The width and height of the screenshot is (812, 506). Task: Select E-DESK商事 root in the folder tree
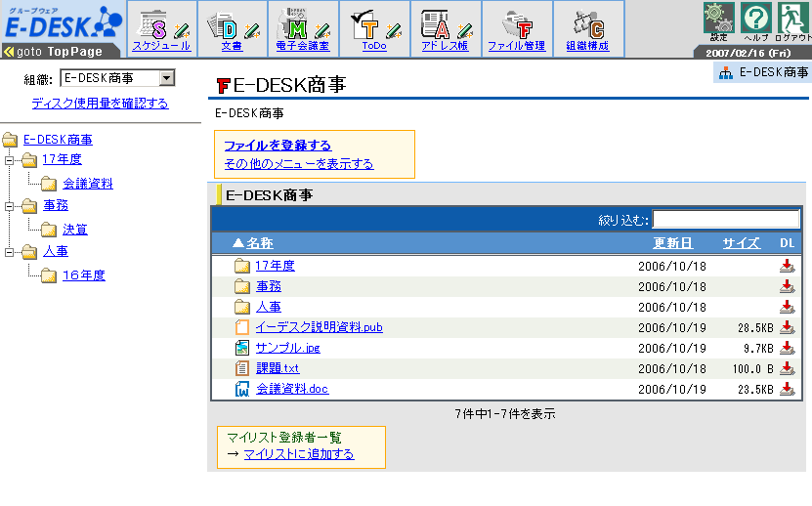[58, 140]
